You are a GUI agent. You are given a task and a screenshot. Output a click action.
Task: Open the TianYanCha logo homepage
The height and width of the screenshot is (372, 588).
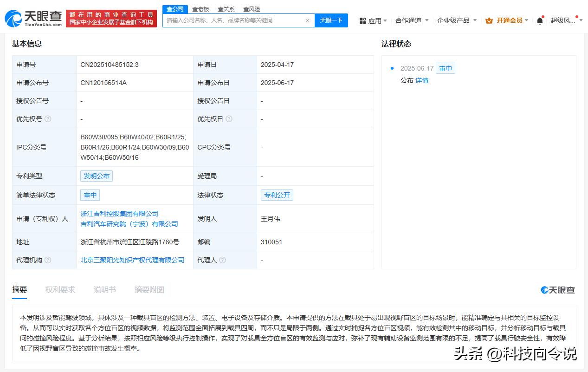coord(33,19)
